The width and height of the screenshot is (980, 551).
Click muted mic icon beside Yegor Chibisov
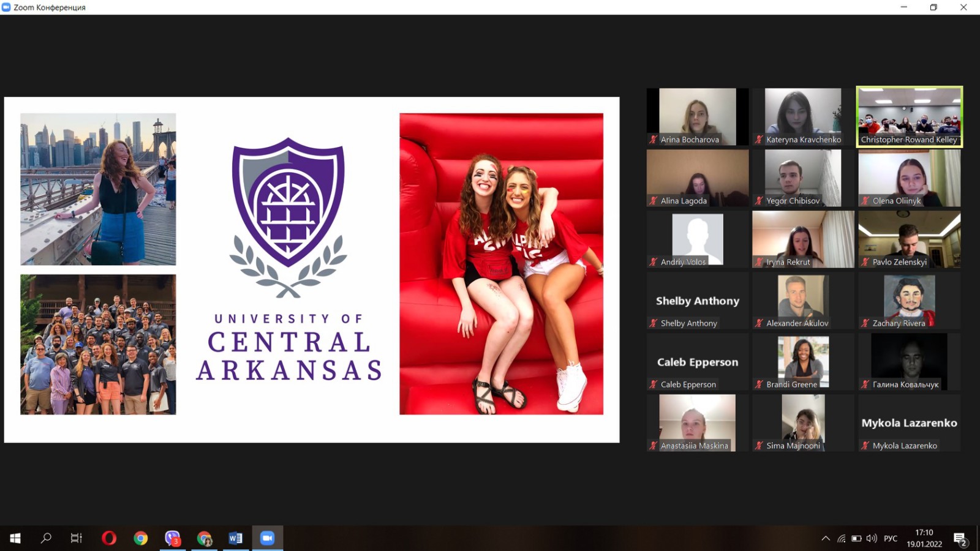[759, 201]
